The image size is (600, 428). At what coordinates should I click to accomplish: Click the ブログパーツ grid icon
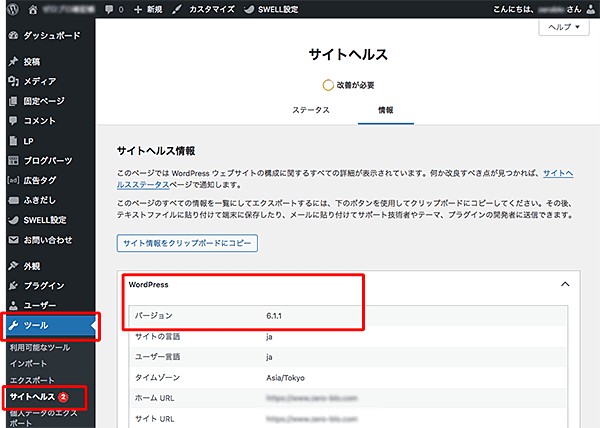tap(13, 161)
